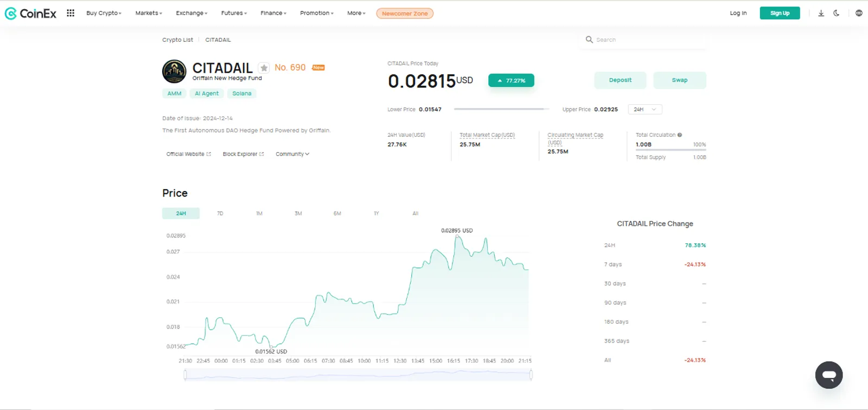Select the All chart tab

(416, 213)
